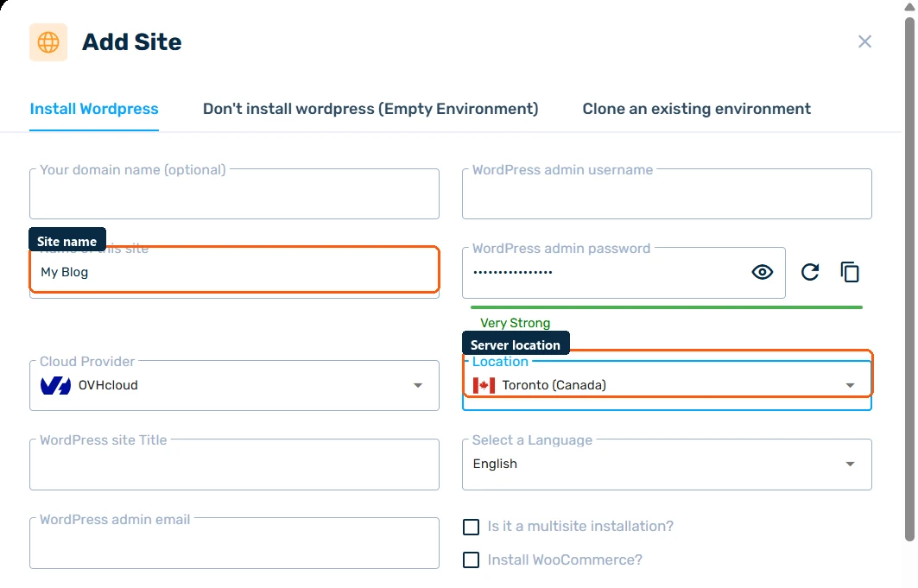Click the WordPress admin email field
The image size is (918, 588).
tap(234, 543)
